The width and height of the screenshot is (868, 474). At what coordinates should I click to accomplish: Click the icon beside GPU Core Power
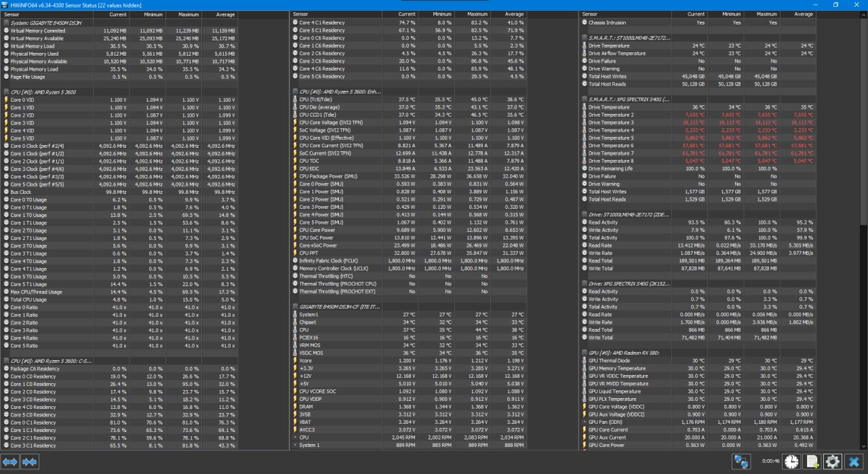click(584, 445)
